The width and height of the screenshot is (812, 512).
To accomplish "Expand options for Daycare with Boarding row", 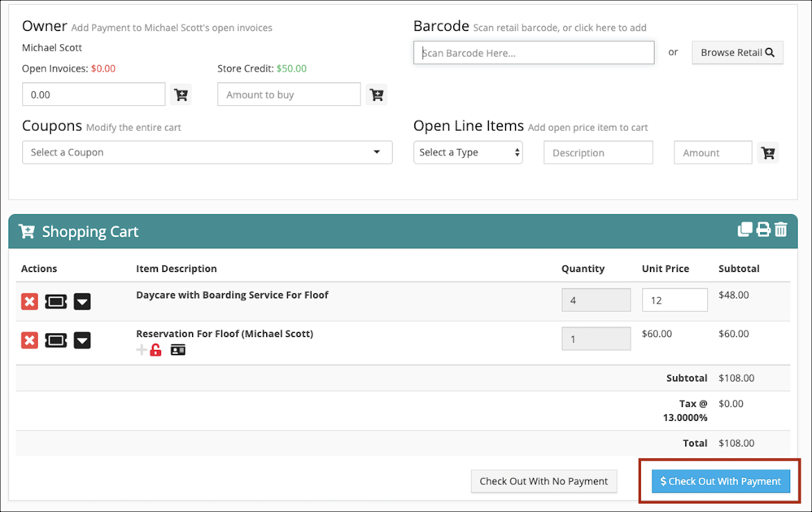I will pyautogui.click(x=82, y=301).
